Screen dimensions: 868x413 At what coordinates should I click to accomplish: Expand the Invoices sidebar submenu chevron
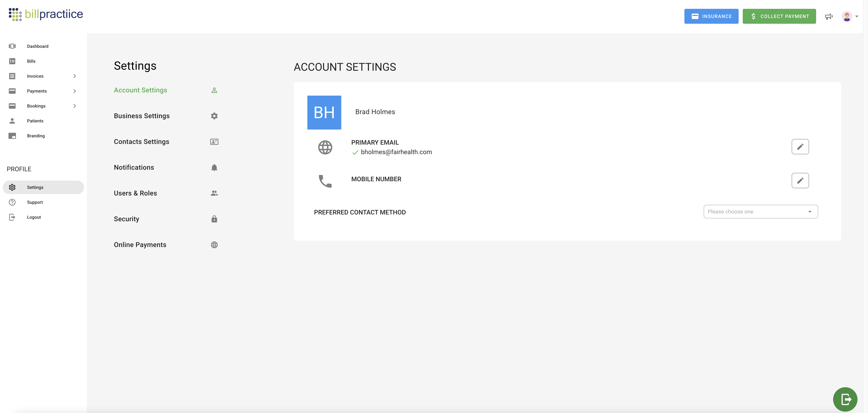74,76
